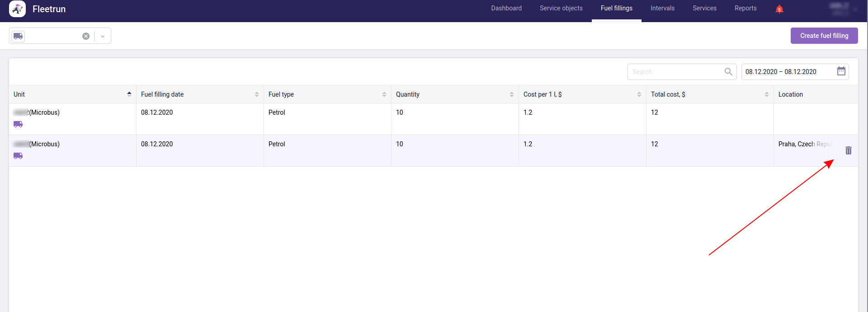Image resolution: width=868 pixels, height=312 pixels.
Task: Click the search magnifier icon
Action: (x=728, y=72)
